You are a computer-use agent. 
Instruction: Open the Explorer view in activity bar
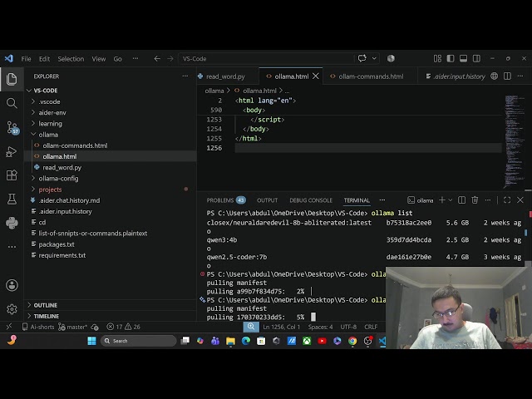pyautogui.click(x=12, y=79)
